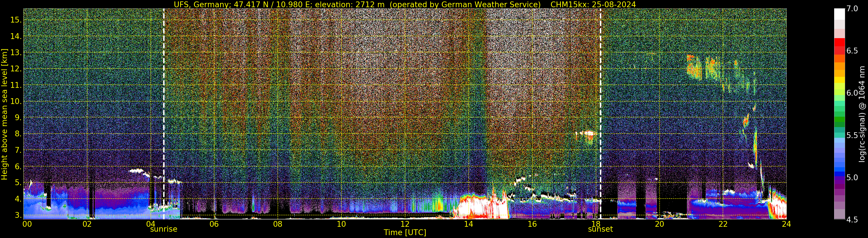Image resolution: width=868 pixels, height=238 pixels.
Task: Click the '7.' height tick label
Action: (18, 150)
